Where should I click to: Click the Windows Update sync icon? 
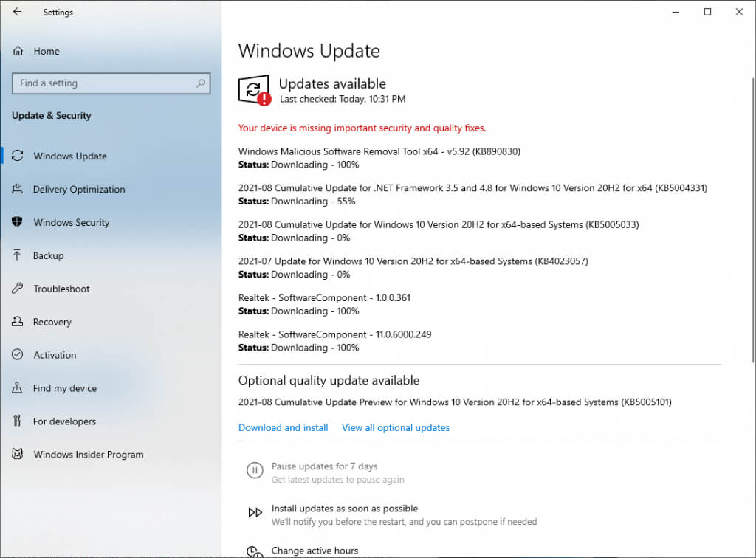18,156
